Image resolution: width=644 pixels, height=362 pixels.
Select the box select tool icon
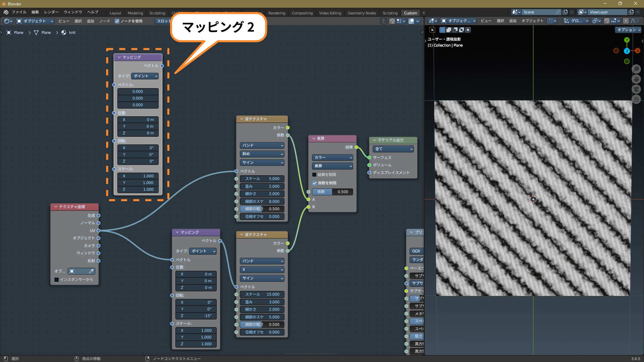pyautogui.click(x=432, y=30)
